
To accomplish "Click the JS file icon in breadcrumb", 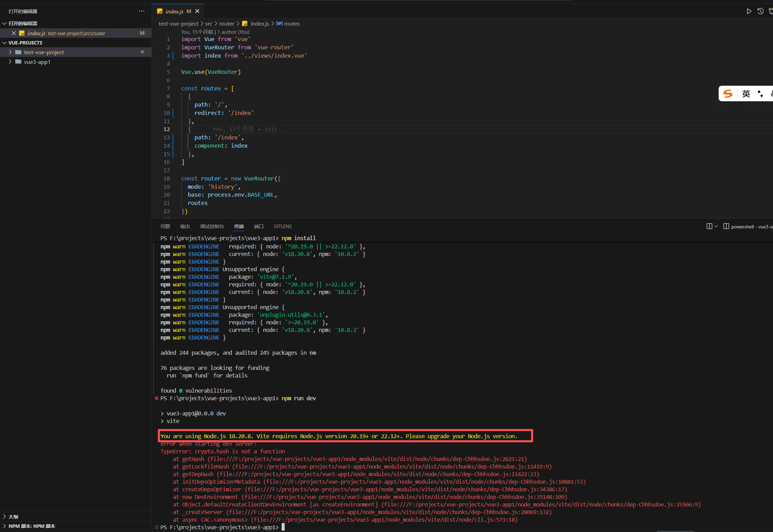I will tap(245, 24).
